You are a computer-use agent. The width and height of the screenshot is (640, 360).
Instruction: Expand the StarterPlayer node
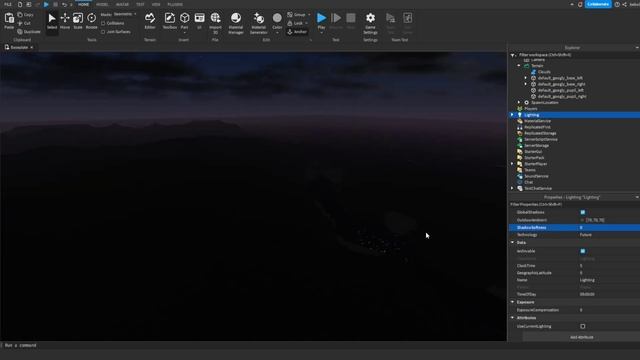coord(512,164)
